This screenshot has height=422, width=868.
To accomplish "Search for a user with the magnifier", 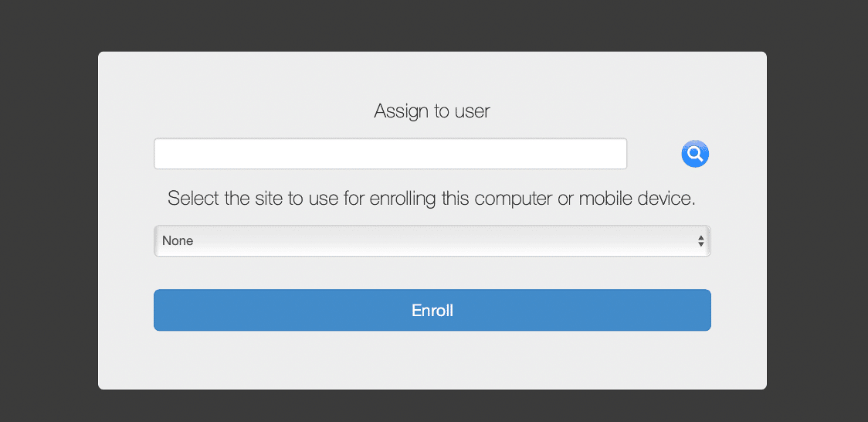I will pos(695,155).
